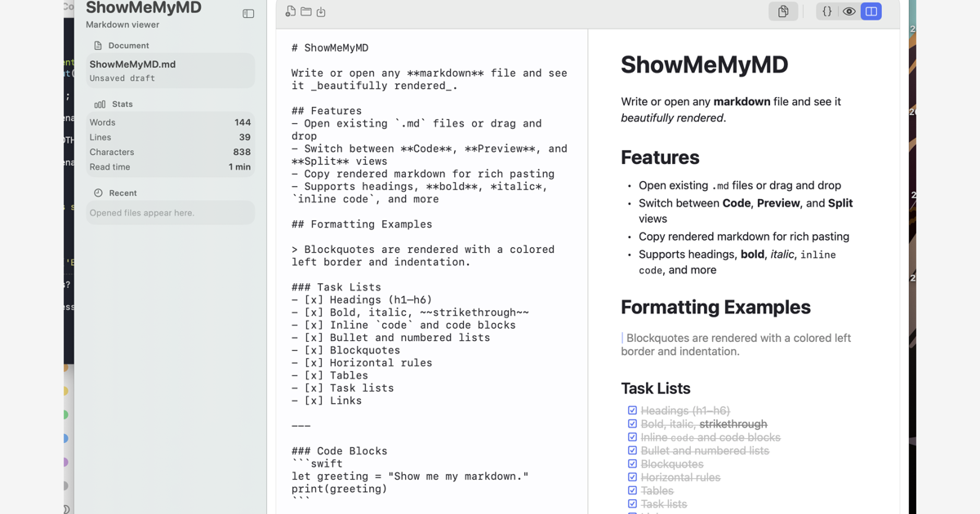Viewport: 980px width, 514px height.
Task: Copy rendered markdown with clipboard button
Action: (783, 11)
